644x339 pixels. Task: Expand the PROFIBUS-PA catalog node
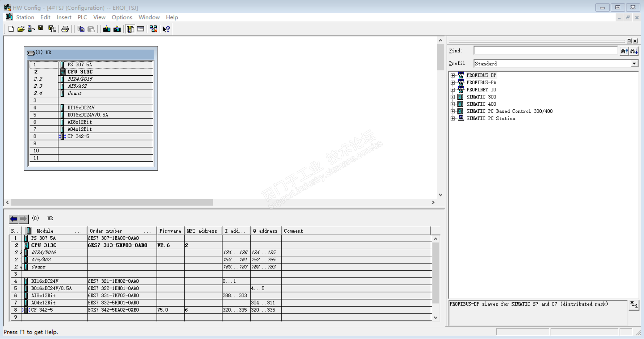click(453, 82)
